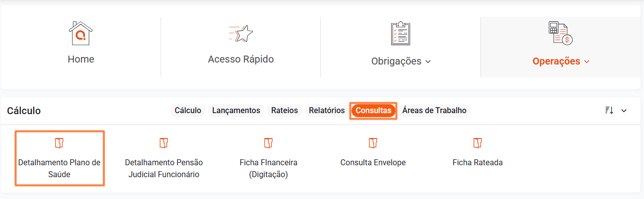Expand the Operações dropdown chevron
The image size is (644, 199).
tap(587, 62)
